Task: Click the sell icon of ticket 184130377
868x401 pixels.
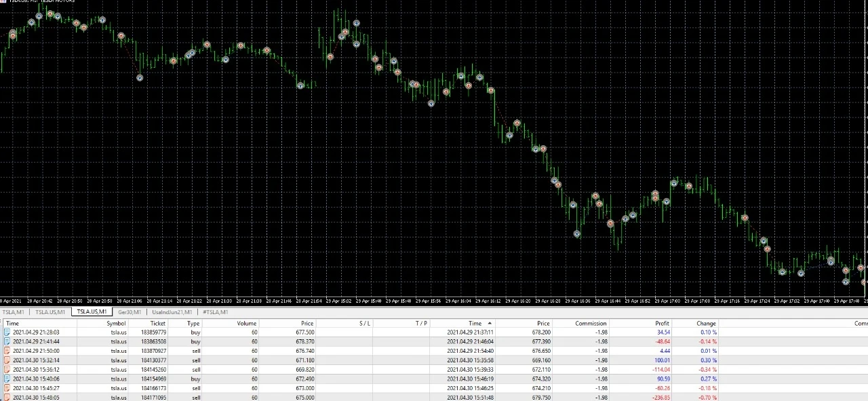Action: point(7,360)
